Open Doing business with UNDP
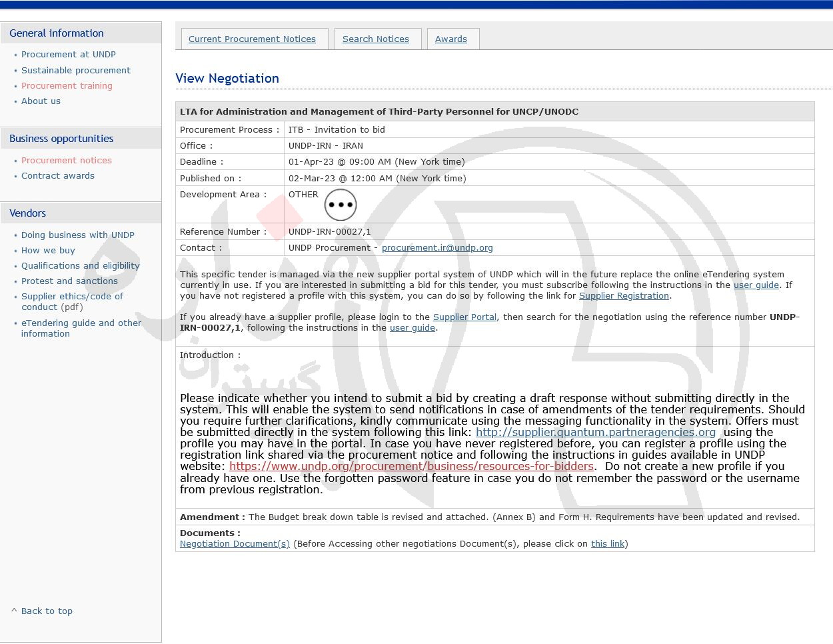The width and height of the screenshot is (833, 644). click(78, 235)
